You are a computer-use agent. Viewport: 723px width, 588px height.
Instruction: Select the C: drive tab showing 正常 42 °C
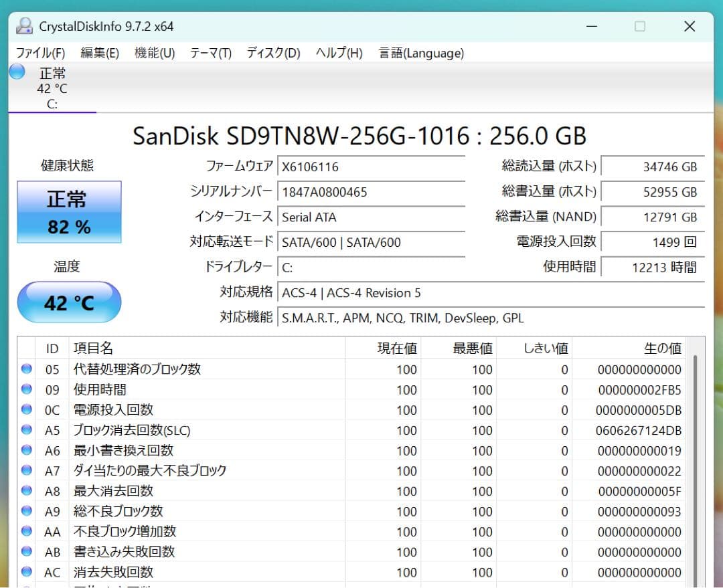[x=52, y=88]
